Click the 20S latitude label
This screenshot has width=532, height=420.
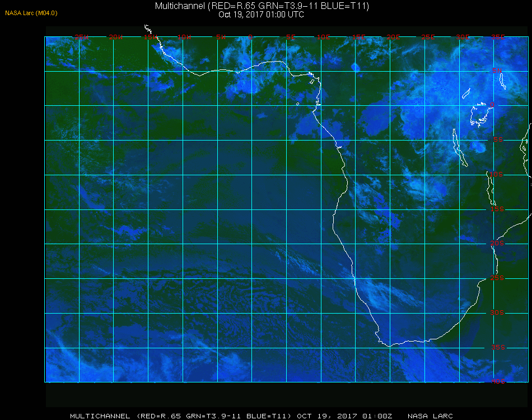click(497, 243)
